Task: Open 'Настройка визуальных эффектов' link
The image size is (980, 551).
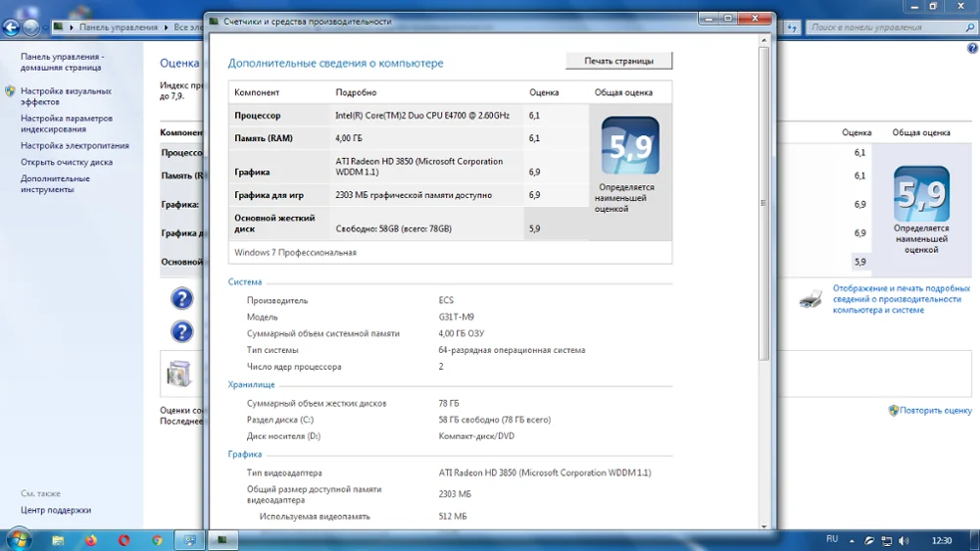Action: click(x=66, y=96)
